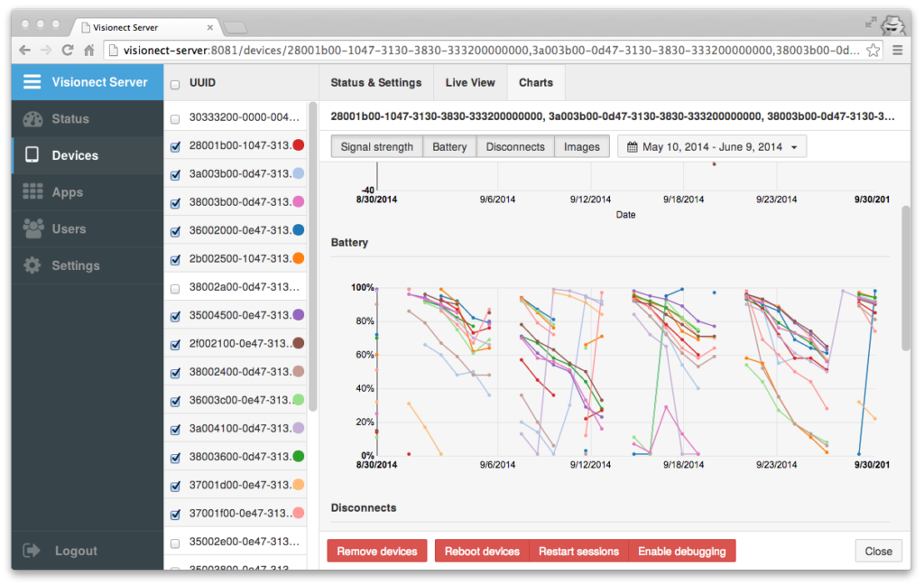Go back with the browser back arrow

(24, 51)
